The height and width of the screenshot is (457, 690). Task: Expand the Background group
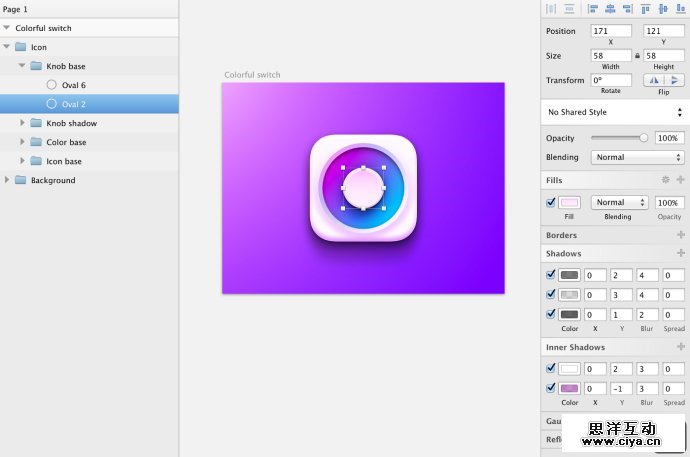8,180
